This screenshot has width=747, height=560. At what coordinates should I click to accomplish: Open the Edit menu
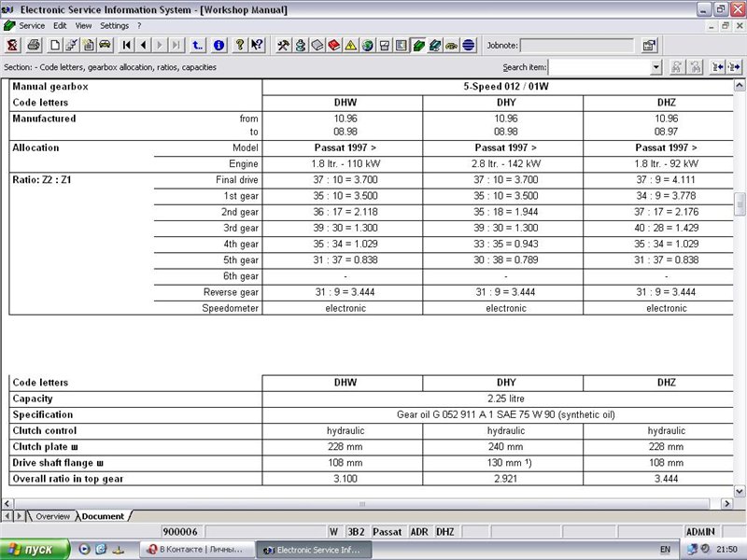[x=60, y=26]
